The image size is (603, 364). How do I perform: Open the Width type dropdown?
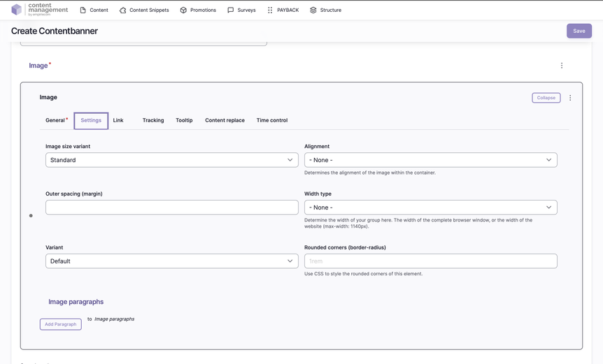pyautogui.click(x=430, y=208)
